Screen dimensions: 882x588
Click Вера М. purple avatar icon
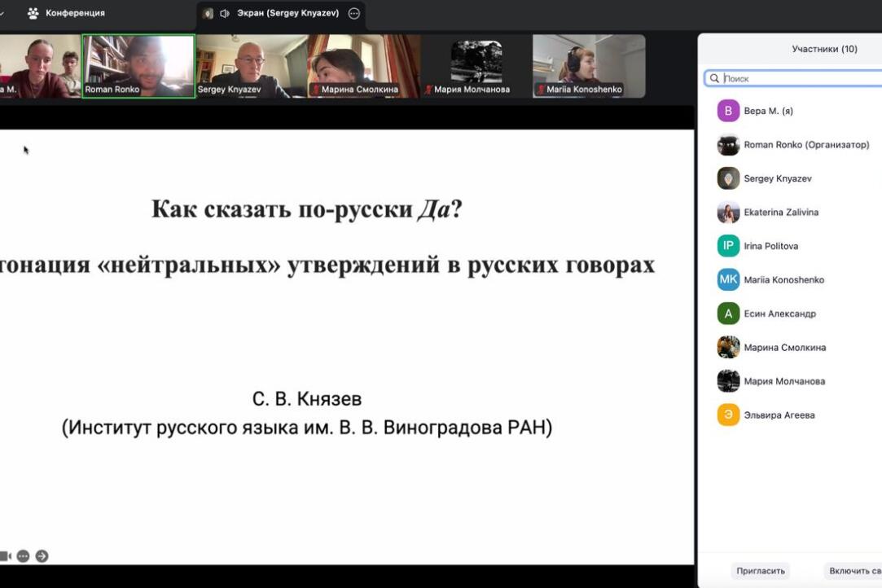pyautogui.click(x=728, y=111)
